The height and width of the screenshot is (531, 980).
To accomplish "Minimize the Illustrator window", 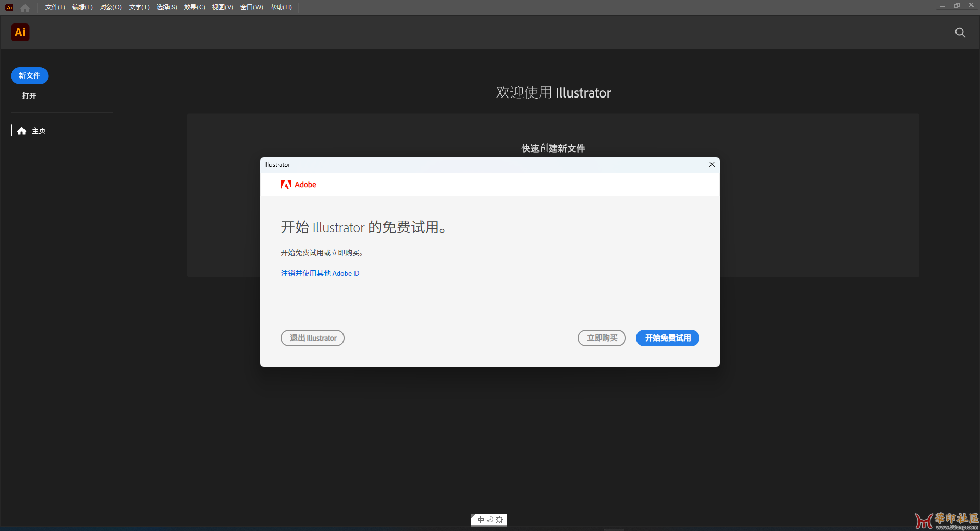I will [942, 6].
